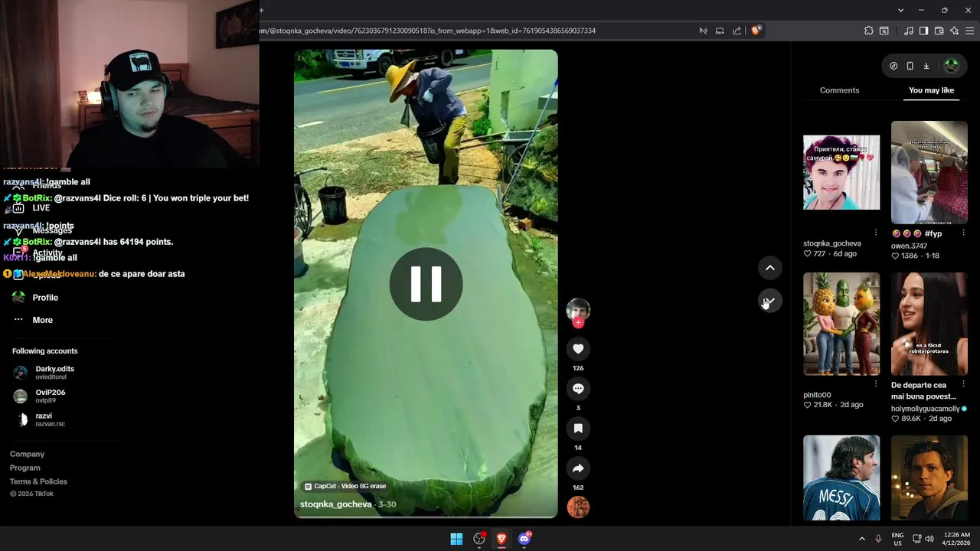Go to the next video with down chevron
The height and width of the screenshot is (551, 980).
[x=770, y=301]
